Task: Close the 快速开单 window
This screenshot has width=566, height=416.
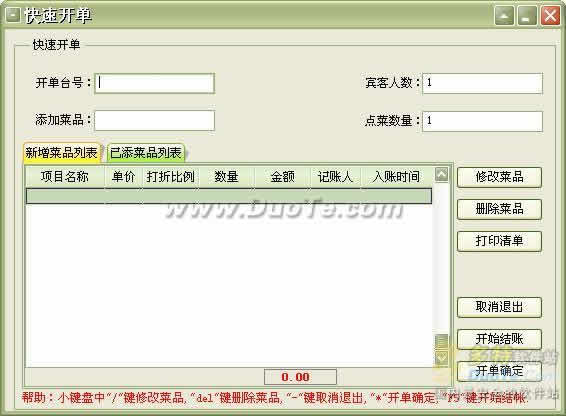Action: [550, 16]
